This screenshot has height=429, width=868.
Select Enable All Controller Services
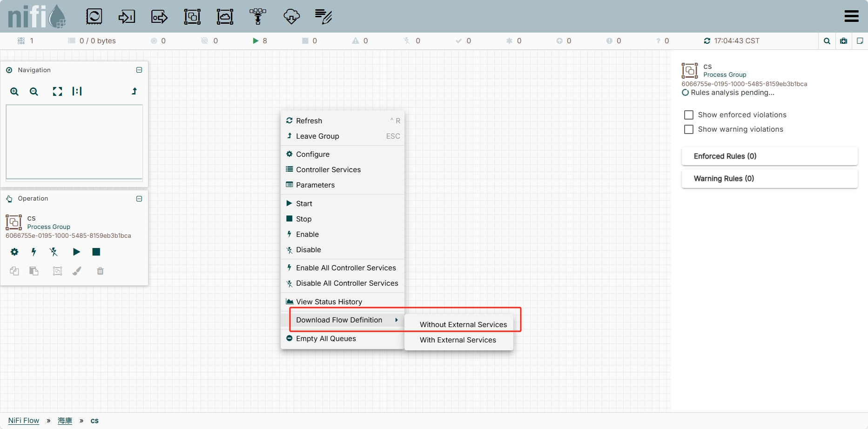(x=346, y=268)
